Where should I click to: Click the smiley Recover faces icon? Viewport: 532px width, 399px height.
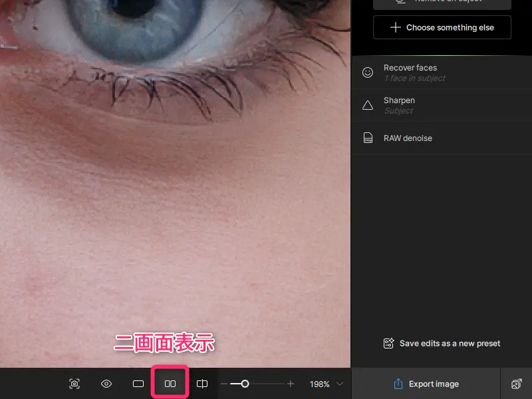[x=368, y=72]
